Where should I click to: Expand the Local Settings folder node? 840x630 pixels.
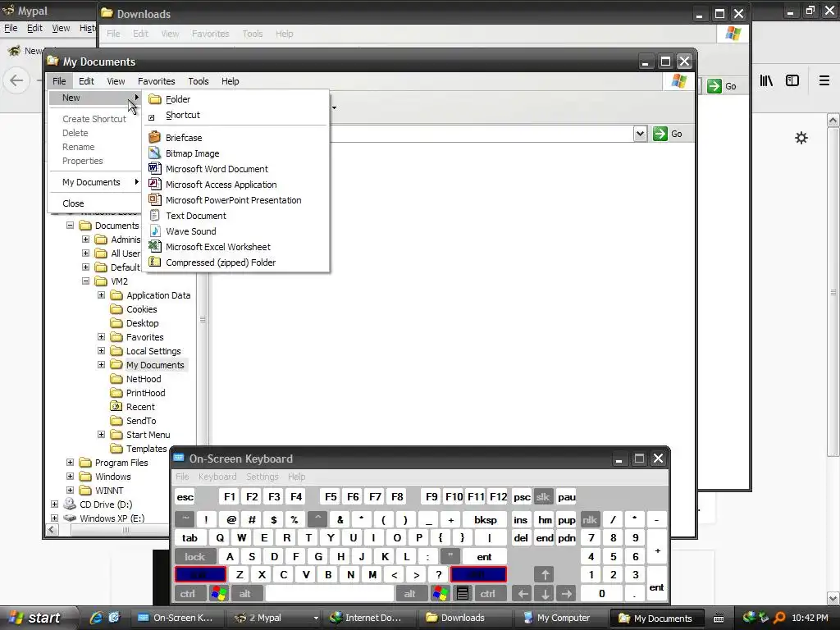(x=101, y=350)
